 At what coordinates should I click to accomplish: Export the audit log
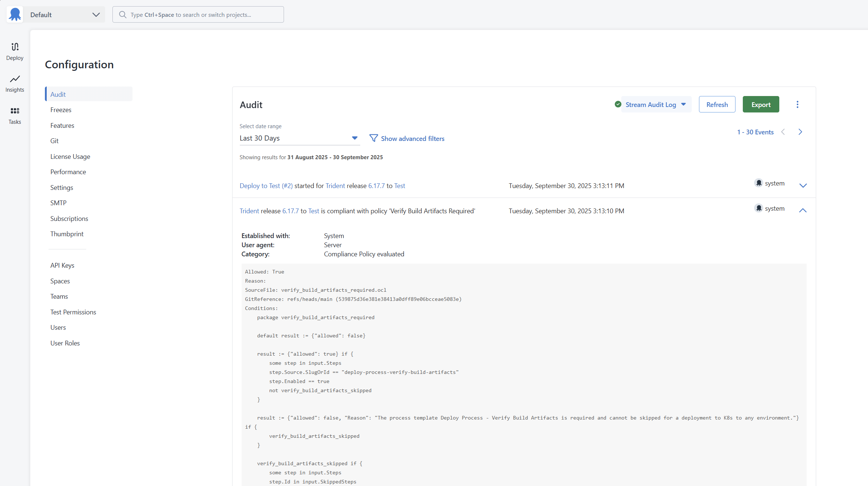click(760, 104)
